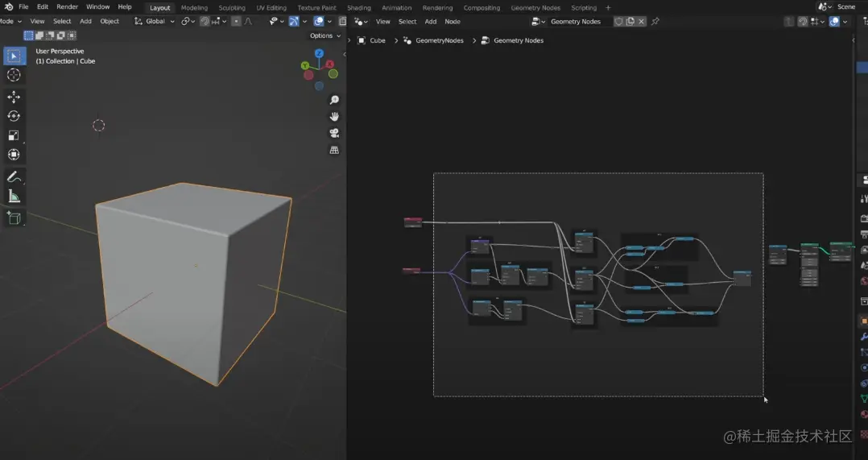The width and height of the screenshot is (868, 460).
Task: Click the blue Z axis gizmo
Action: [320, 53]
